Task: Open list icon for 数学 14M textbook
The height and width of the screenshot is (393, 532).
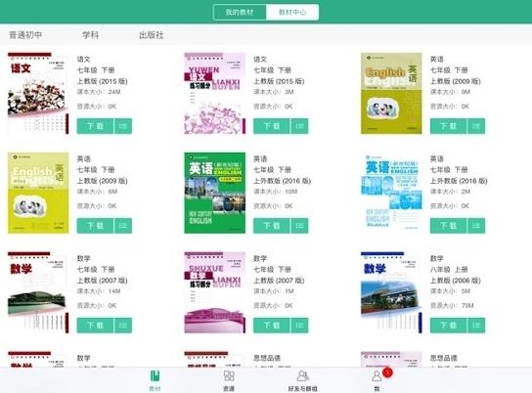Action: [123, 326]
